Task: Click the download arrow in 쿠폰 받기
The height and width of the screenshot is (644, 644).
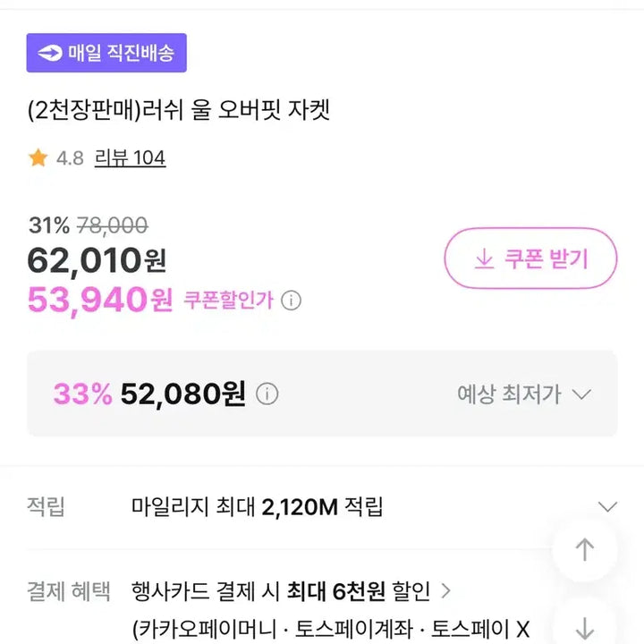Action: (x=483, y=259)
